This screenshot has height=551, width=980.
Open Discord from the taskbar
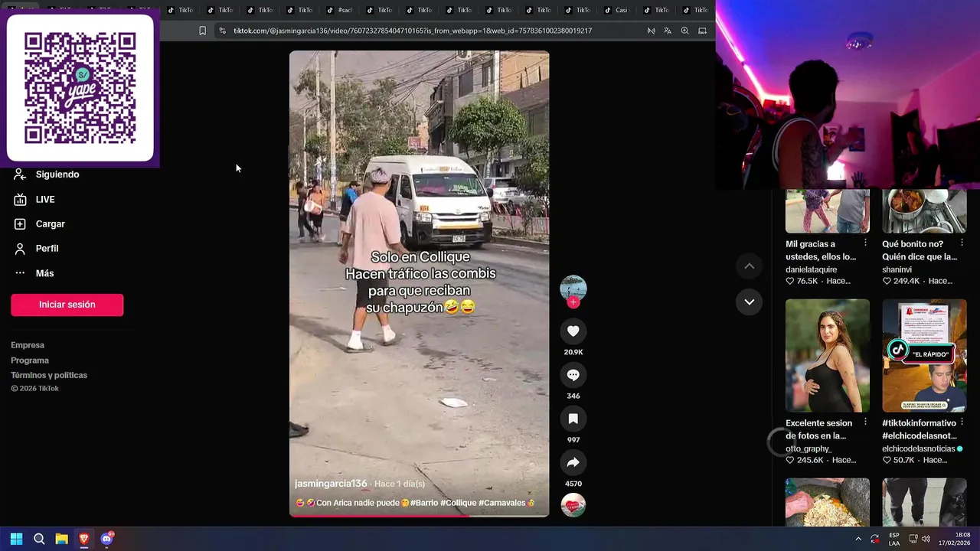click(x=106, y=539)
